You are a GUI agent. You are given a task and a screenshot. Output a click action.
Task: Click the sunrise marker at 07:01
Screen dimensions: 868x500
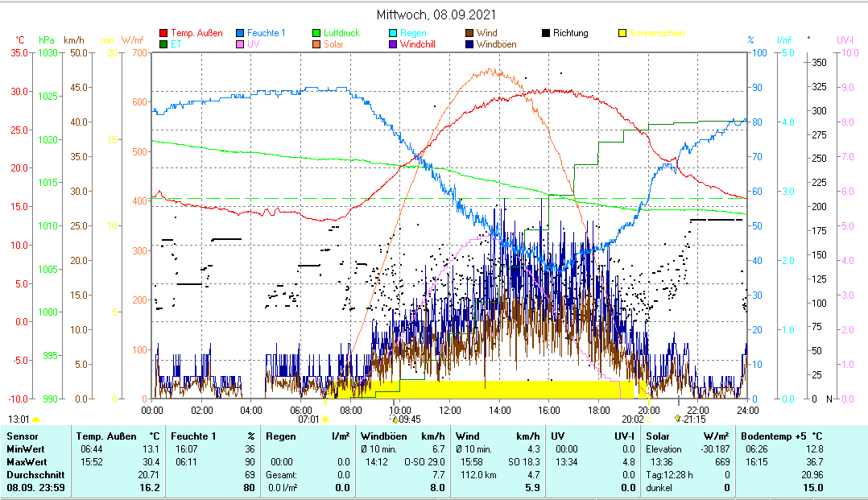coord(327,419)
